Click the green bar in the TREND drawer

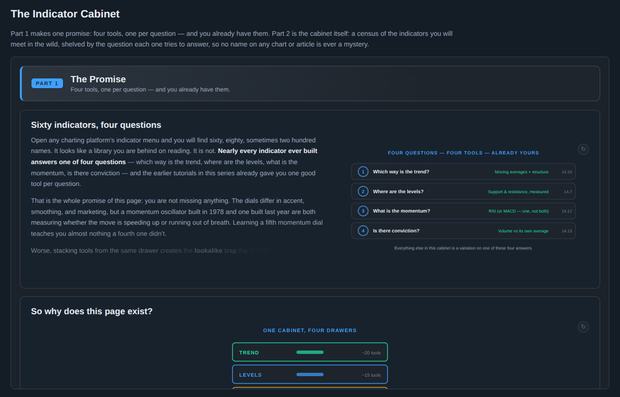310,352
